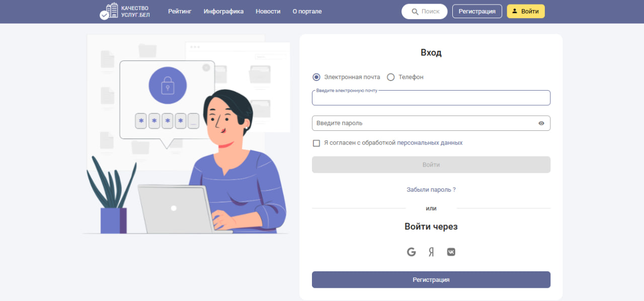The image size is (644, 301).
Task: Sign in with the Google icon
Action: point(412,252)
